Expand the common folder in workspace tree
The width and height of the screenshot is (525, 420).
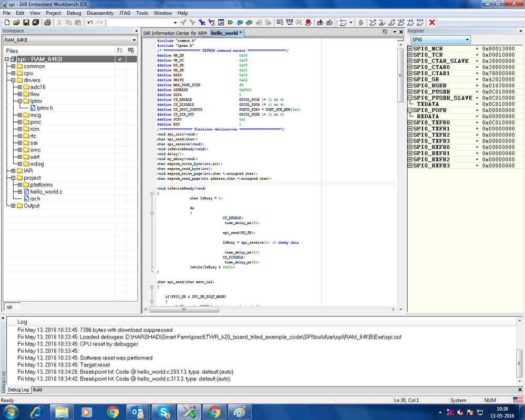point(13,66)
